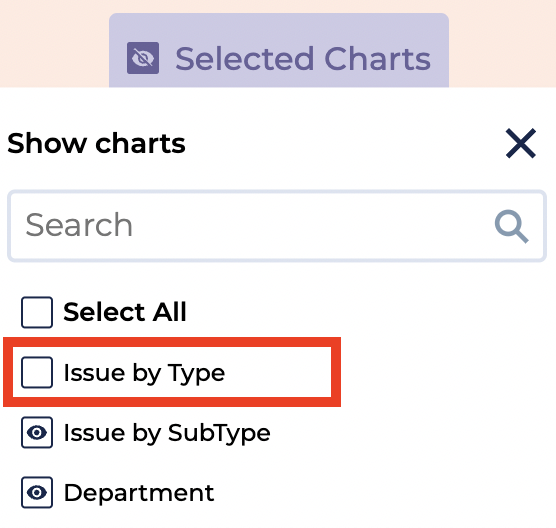Click the Issue by SubType label text

(167, 433)
